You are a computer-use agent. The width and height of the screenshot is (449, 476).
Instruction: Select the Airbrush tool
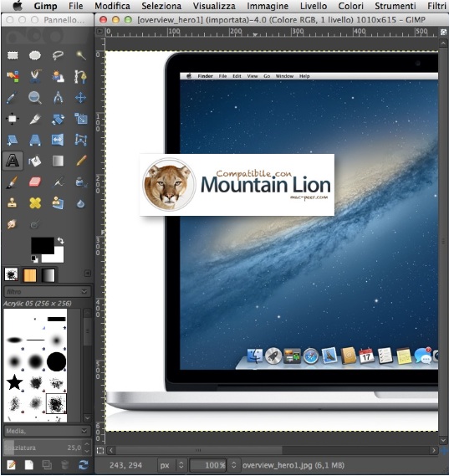point(58,182)
